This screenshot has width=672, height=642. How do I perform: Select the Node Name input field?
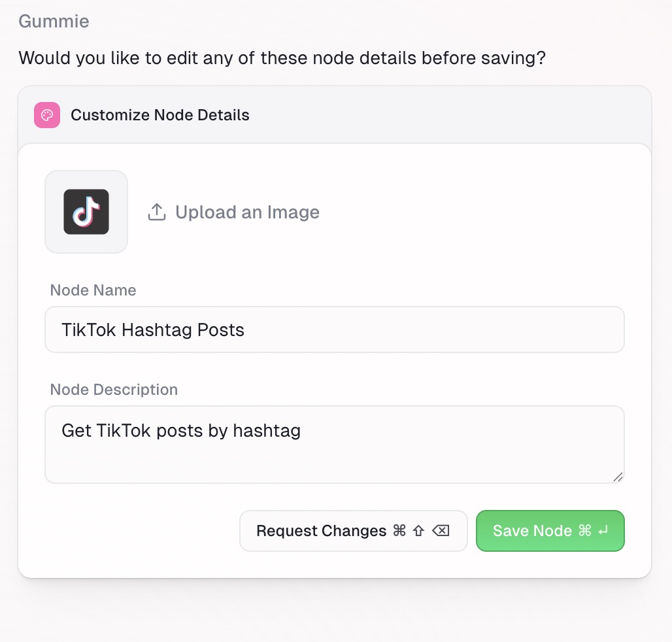pos(335,329)
